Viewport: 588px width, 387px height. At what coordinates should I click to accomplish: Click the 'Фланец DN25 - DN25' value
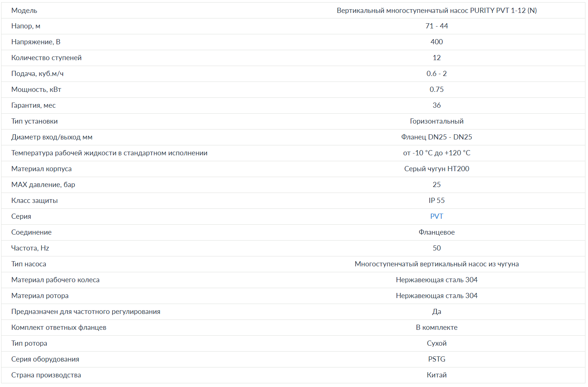pos(436,137)
